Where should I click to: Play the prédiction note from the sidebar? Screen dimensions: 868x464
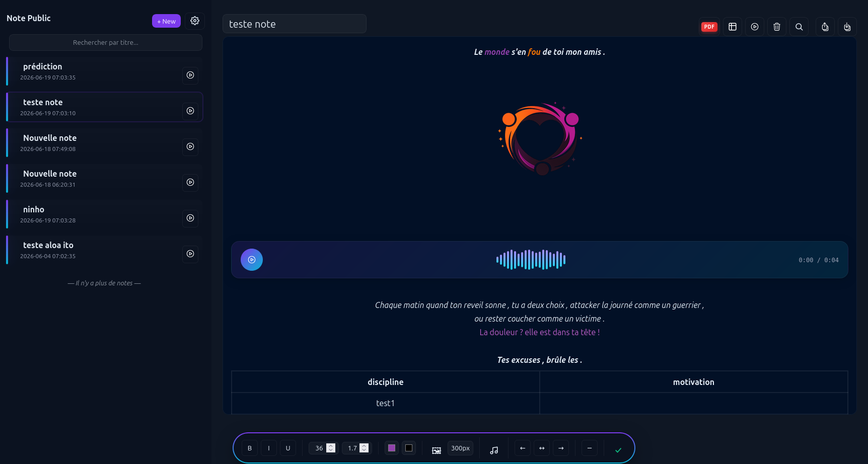tap(190, 75)
